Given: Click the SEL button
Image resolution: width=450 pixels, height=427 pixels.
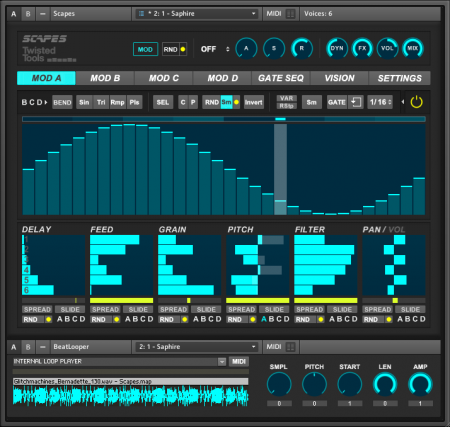Looking at the screenshot, I should 163,102.
